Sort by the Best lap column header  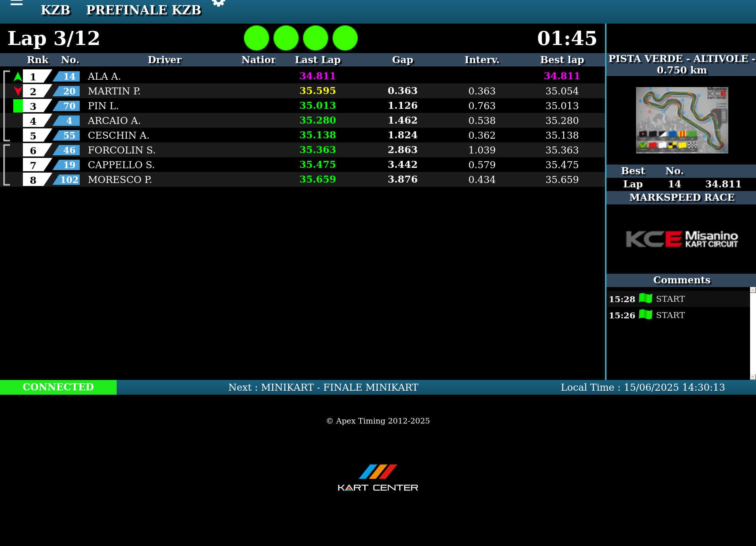[x=562, y=60]
